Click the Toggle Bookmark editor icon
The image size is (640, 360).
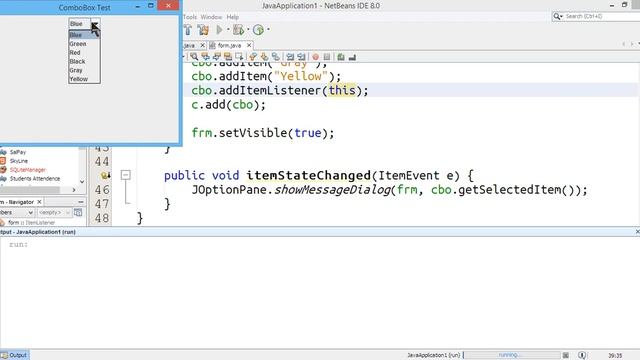click(276, 57)
